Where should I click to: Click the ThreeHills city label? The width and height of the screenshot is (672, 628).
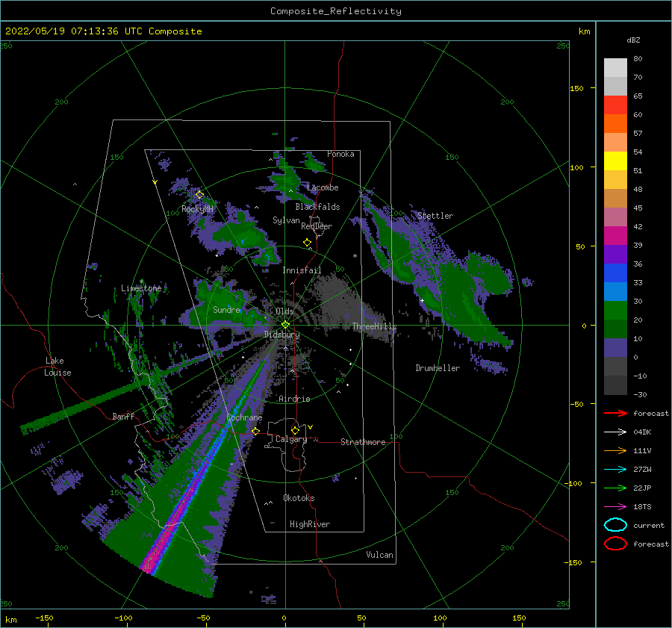[x=374, y=326]
